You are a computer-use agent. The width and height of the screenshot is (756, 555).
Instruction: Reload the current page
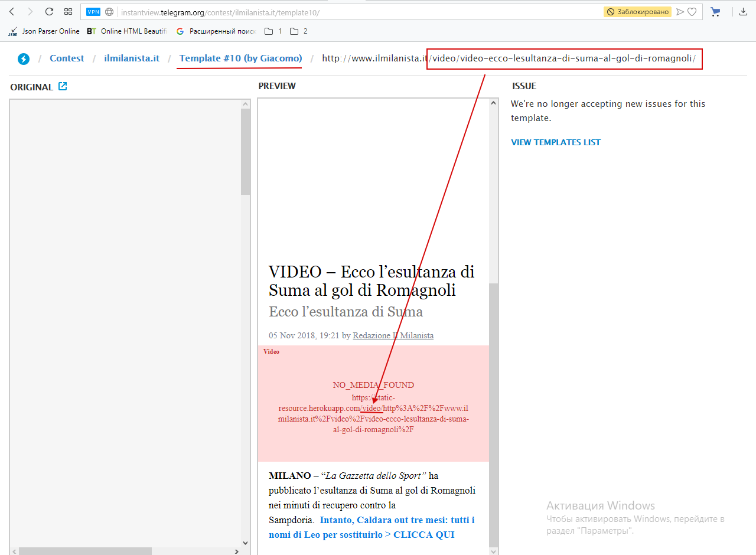(49, 12)
